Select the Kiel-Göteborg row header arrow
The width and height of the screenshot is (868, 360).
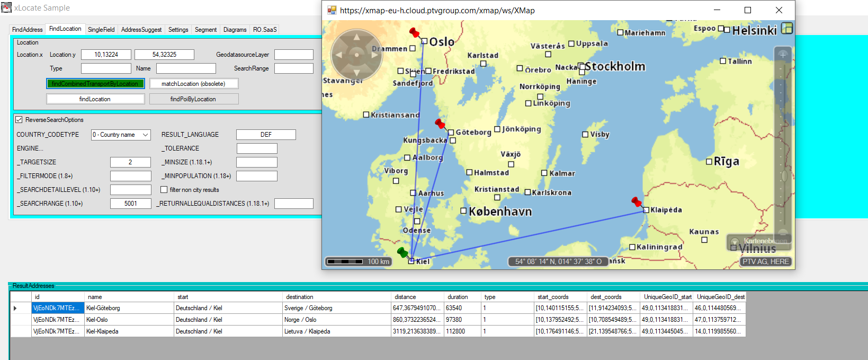pos(15,308)
